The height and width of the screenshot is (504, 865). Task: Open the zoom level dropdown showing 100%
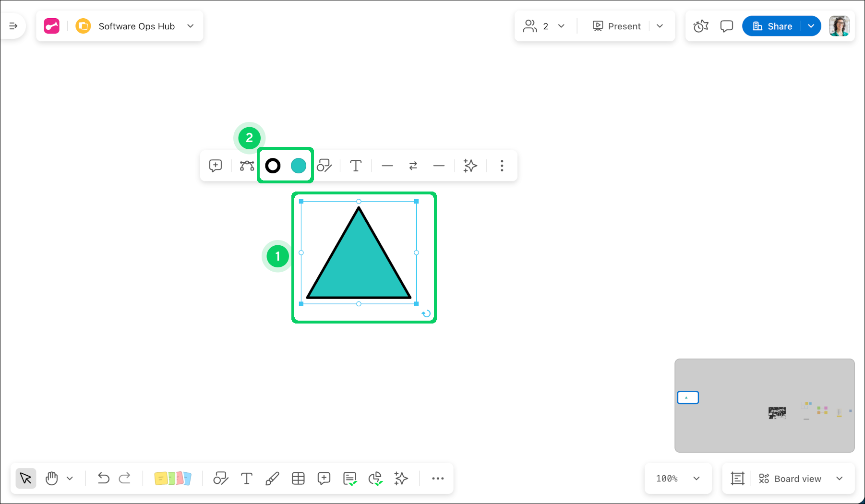(x=677, y=478)
